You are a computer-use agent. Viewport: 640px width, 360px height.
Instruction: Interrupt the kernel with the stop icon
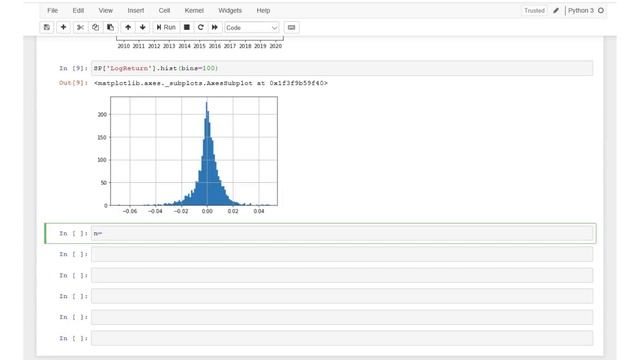pyautogui.click(x=187, y=27)
